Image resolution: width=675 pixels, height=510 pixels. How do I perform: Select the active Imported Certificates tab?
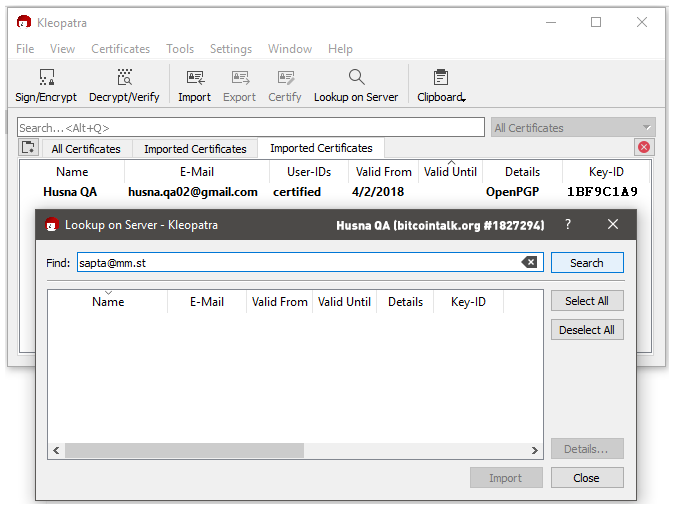321,148
